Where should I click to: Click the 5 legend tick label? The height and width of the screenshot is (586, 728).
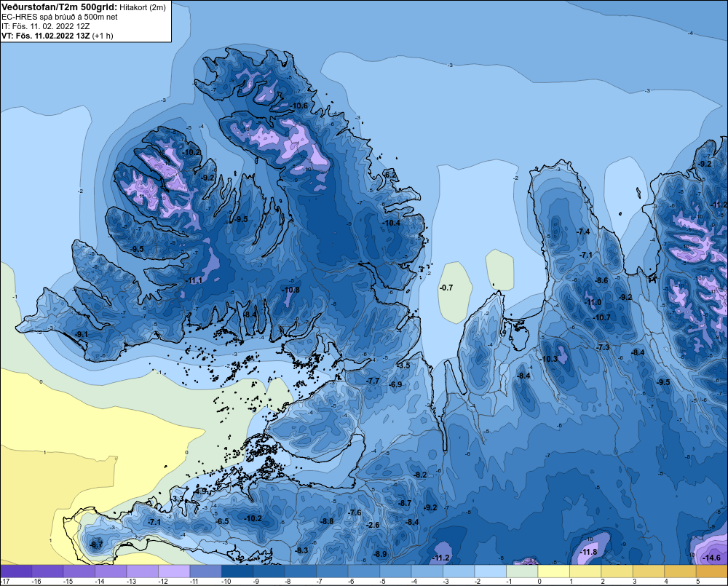click(x=697, y=582)
